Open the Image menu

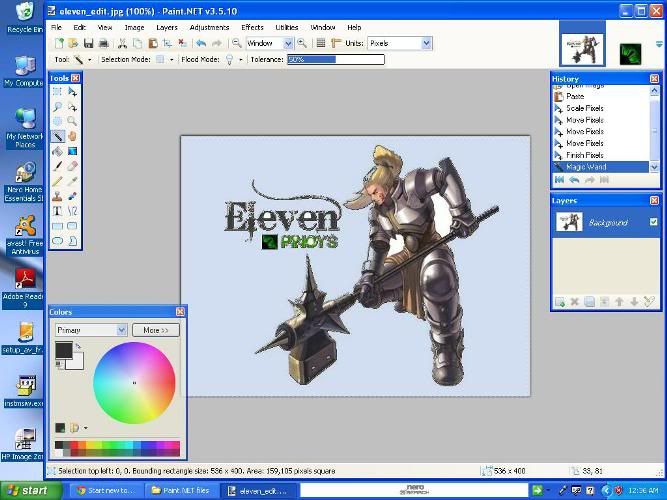point(134,27)
